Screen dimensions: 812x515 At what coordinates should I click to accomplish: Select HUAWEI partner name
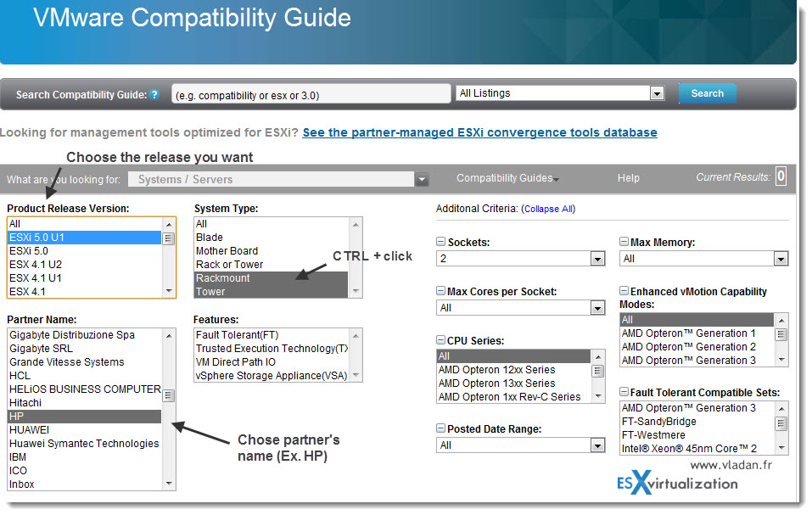84,429
